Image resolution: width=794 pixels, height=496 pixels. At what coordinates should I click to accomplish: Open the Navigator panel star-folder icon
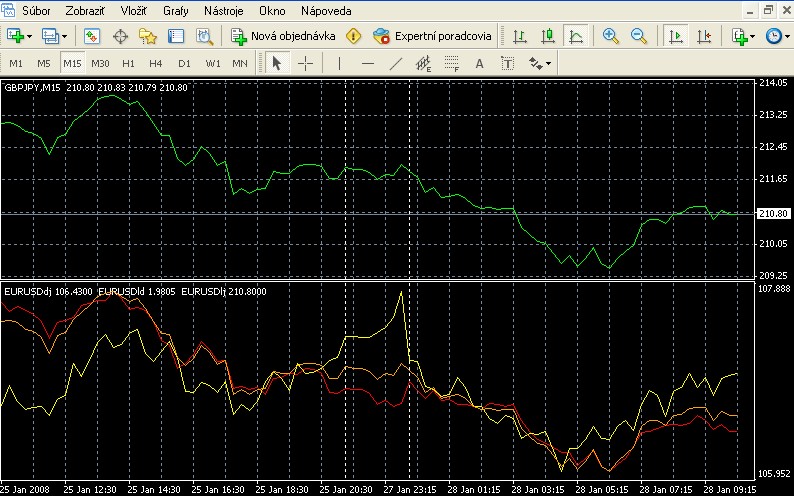click(x=148, y=36)
